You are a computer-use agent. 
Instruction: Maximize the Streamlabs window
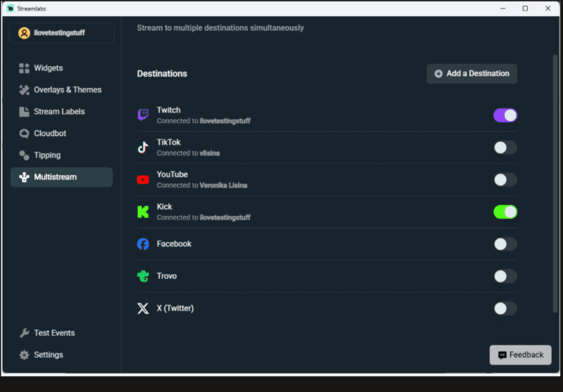(525, 8)
